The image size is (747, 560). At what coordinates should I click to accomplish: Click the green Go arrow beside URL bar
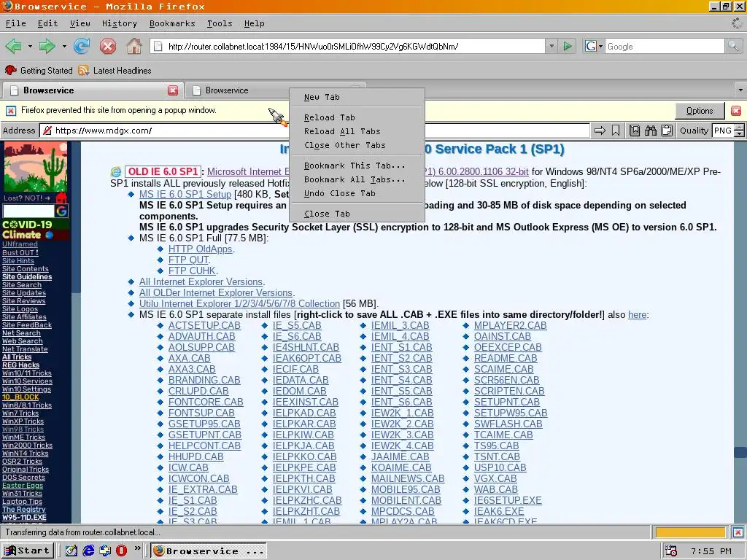[568, 46]
